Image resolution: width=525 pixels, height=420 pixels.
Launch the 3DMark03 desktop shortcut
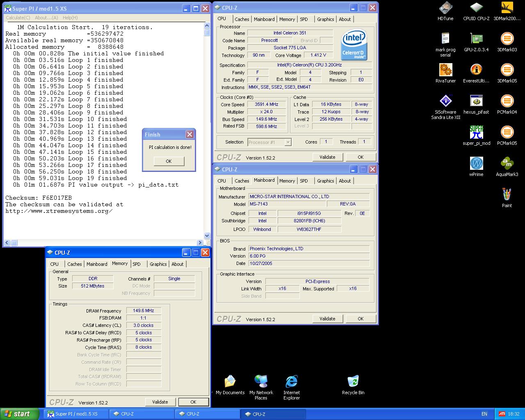(507, 42)
